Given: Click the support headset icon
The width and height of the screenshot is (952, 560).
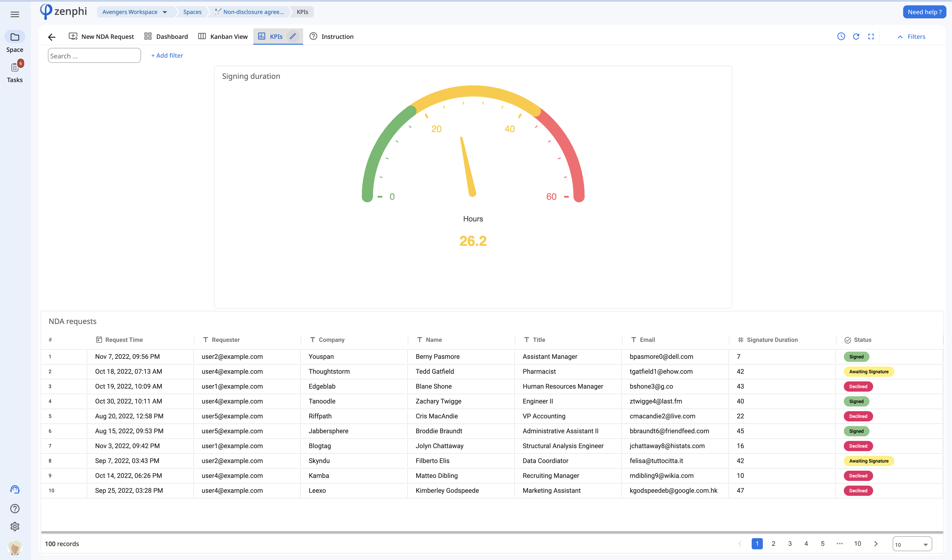Looking at the screenshot, I should point(15,489).
